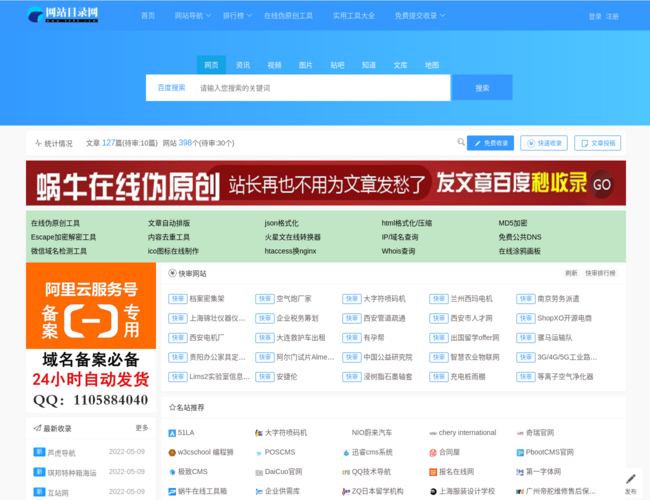The image size is (650, 500).
Task: Click the 注册 link
Action: [x=612, y=17]
